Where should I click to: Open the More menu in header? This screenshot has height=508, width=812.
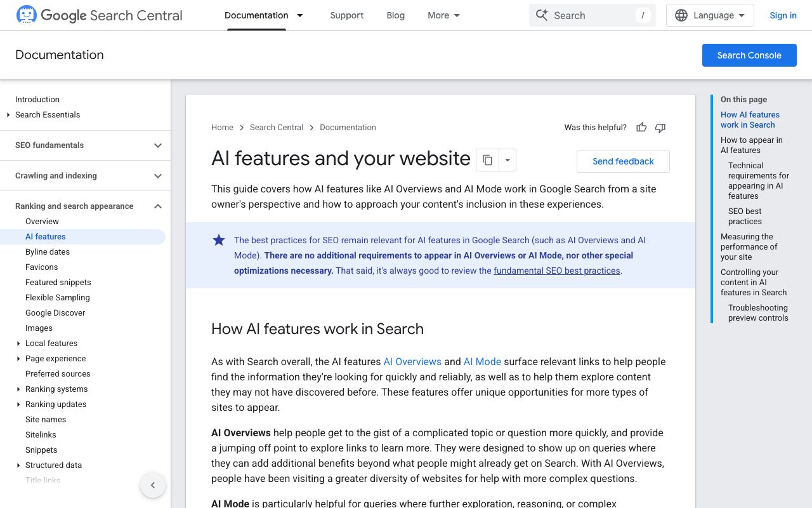(x=444, y=15)
